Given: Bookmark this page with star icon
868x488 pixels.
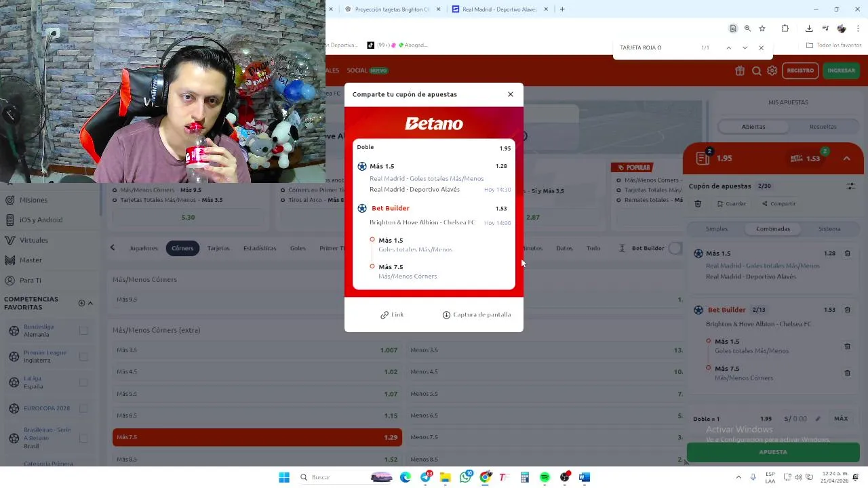Looking at the screenshot, I should coord(762,28).
